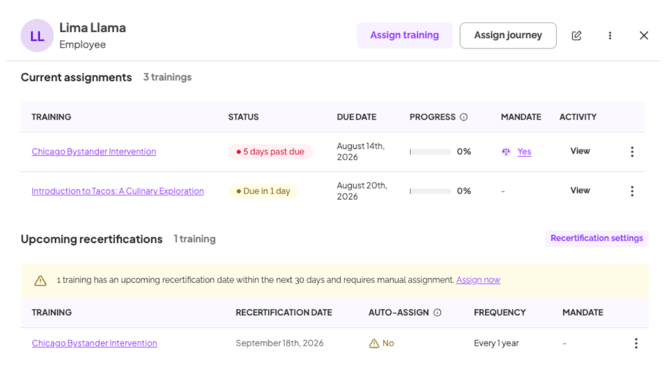The height and width of the screenshot is (368, 670).
Task: View activity for Introduction to Tacos
Action: (x=580, y=191)
